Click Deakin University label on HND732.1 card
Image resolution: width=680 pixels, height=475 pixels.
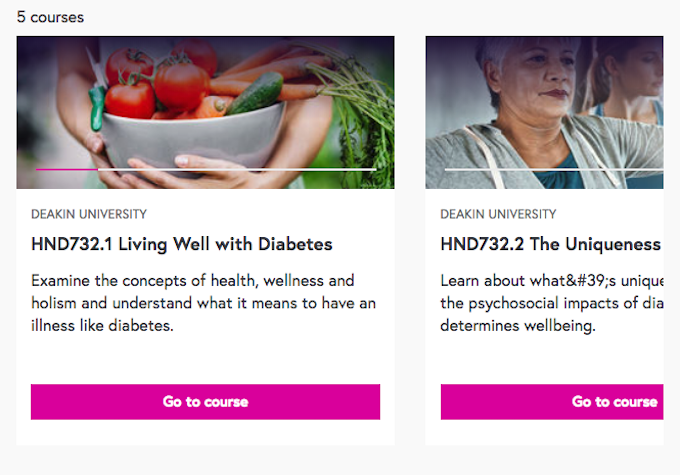(x=89, y=214)
